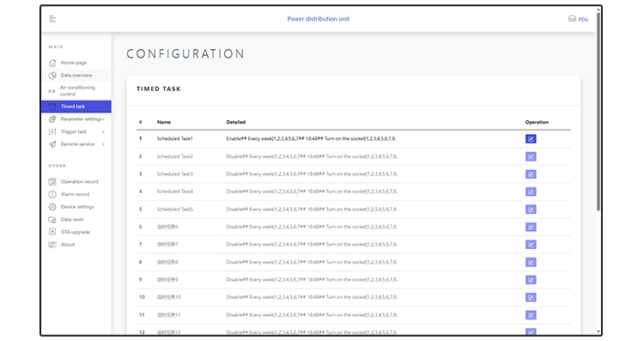Click the edit icon for row 7
The width and height of the screenshot is (644, 341).
coord(531,245)
